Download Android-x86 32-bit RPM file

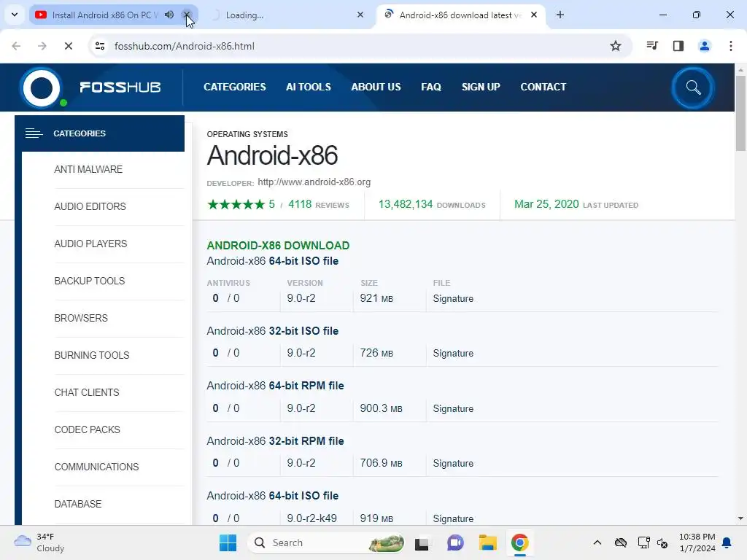click(x=275, y=441)
